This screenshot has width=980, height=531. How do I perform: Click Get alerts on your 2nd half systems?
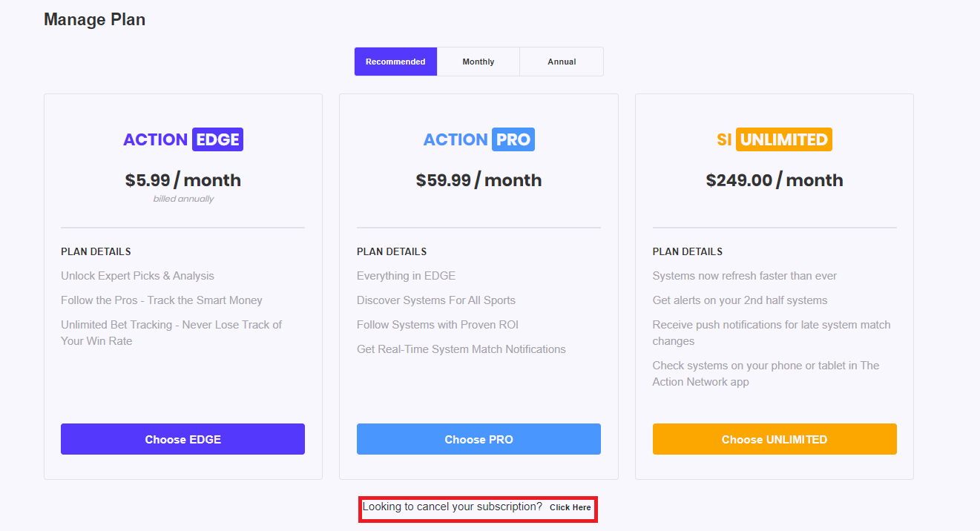pos(740,300)
